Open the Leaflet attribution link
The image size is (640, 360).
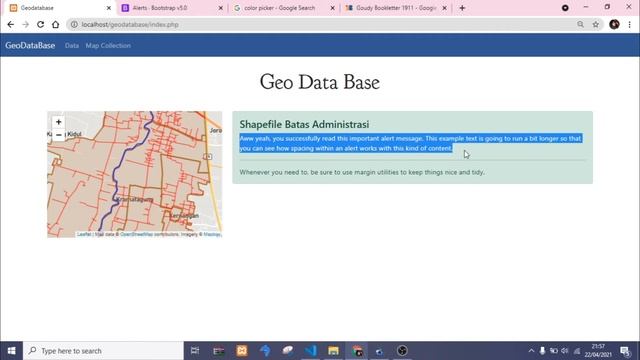coord(84,234)
